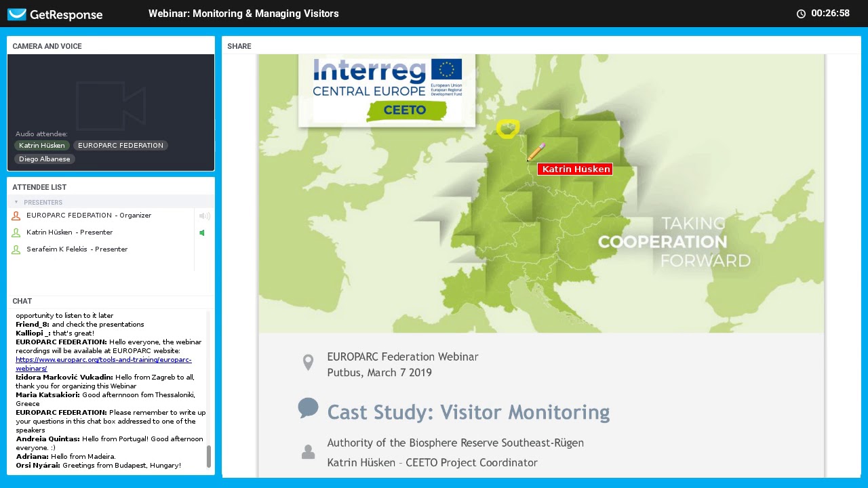Click the green speaker icon in the Katrin Hüsken row
Screen dimensions: 868x488
coord(202,232)
